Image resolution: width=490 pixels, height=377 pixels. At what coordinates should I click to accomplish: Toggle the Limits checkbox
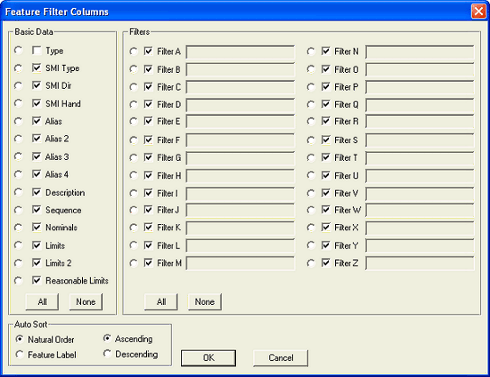pos(36,245)
